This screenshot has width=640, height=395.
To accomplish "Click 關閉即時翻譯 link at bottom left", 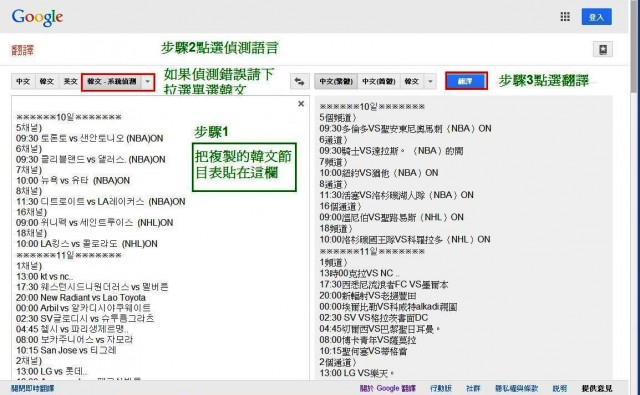I will tap(33, 388).
